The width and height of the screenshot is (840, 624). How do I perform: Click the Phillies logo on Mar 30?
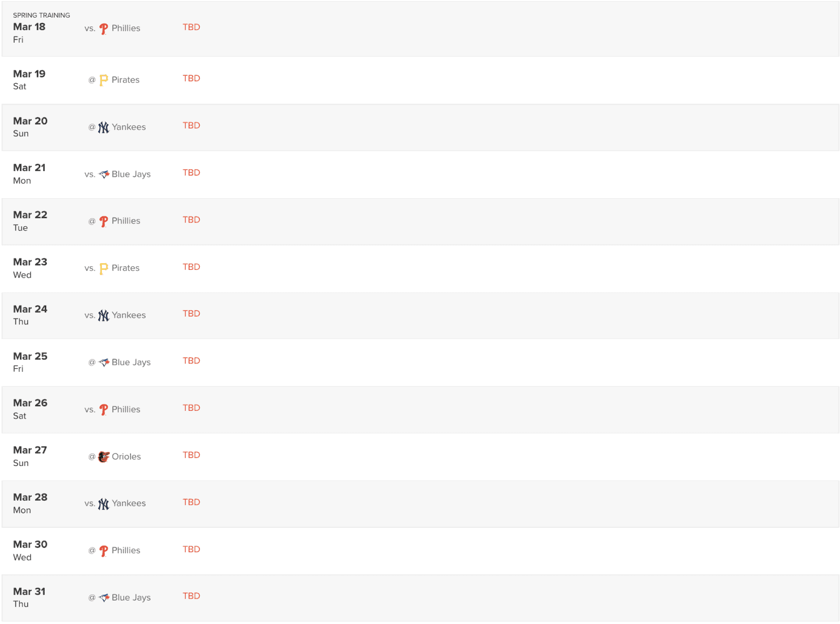[104, 551]
